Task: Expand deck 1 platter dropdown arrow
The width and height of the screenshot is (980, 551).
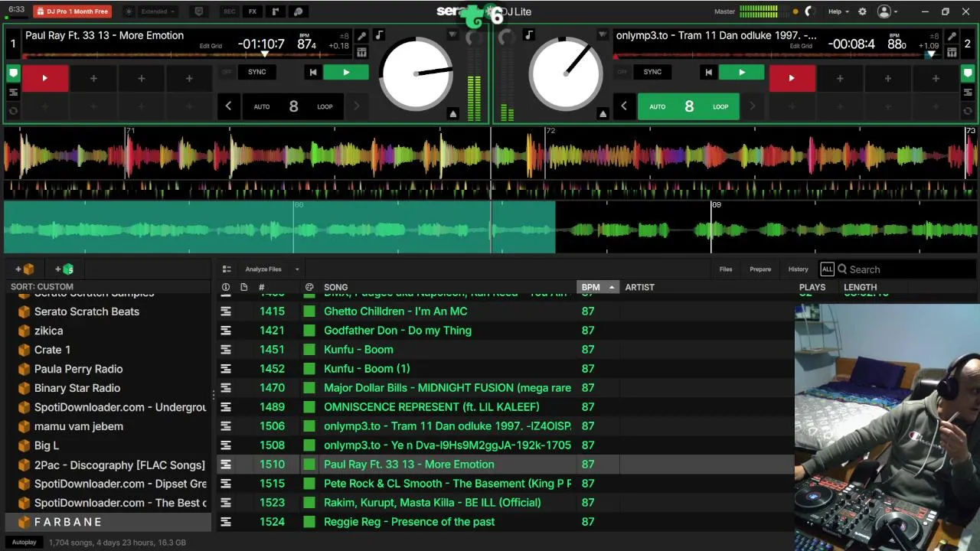Action: coord(452,35)
